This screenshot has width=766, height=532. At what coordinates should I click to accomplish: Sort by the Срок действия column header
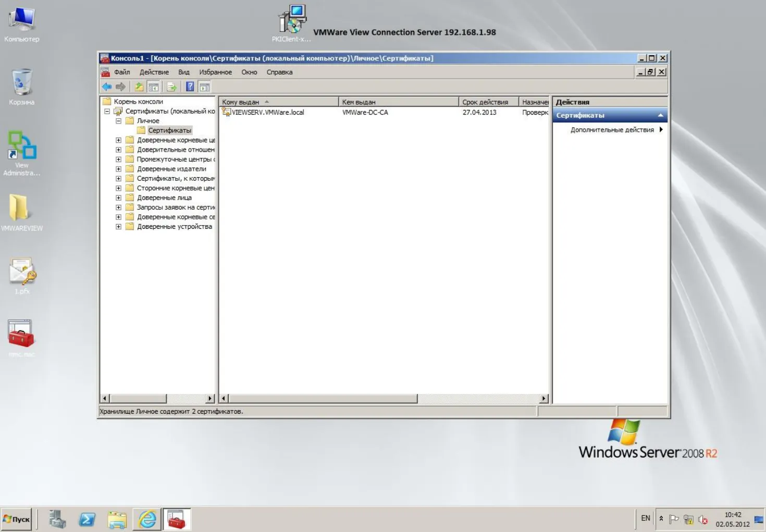coord(489,102)
